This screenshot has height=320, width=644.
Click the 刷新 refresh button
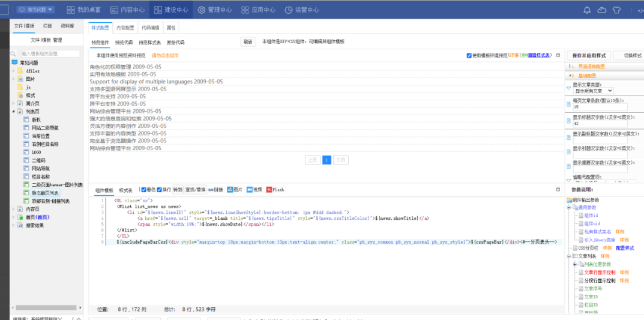click(x=248, y=42)
